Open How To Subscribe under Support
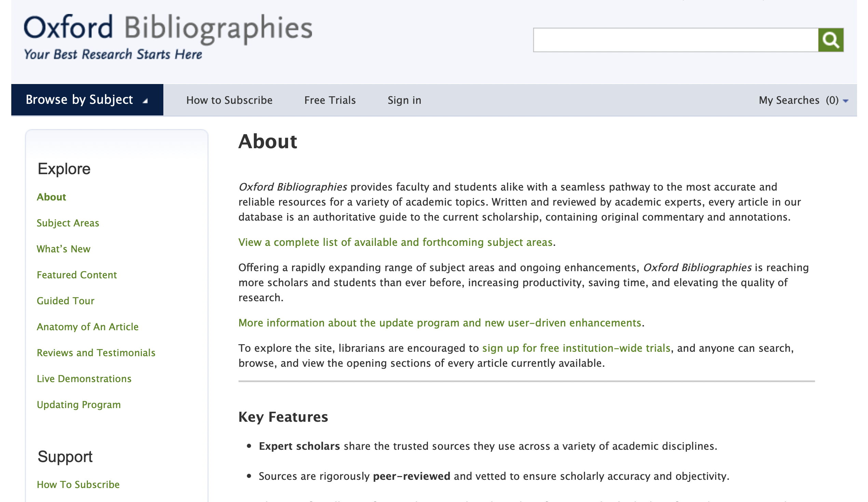868x502 pixels. tap(78, 485)
